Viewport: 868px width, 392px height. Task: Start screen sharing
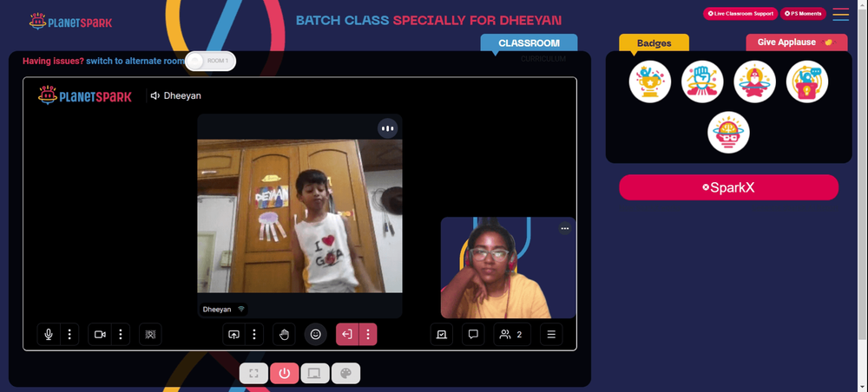pos(234,335)
